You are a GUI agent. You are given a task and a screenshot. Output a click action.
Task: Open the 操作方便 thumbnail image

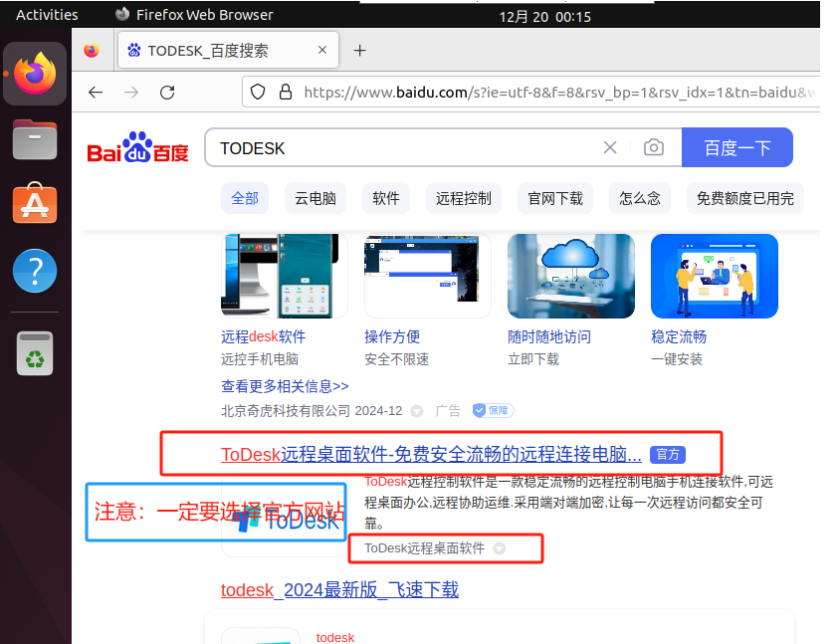(x=428, y=276)
